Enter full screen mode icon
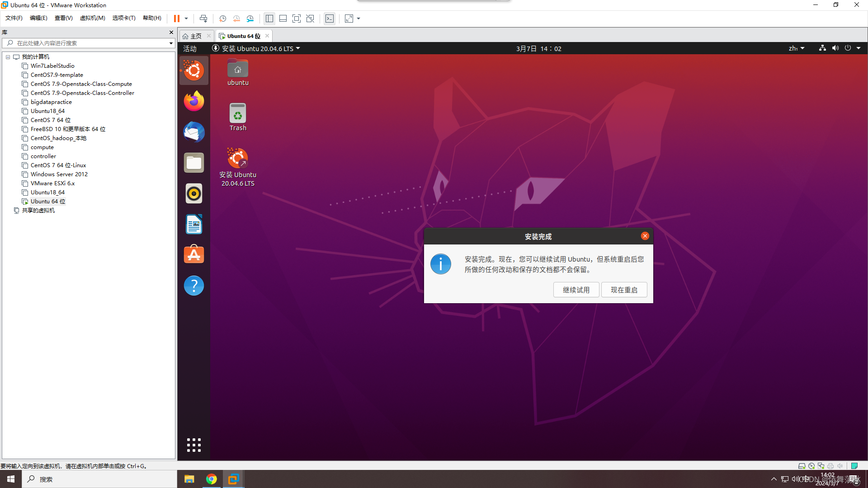This screenshot has height=488, width=868. pos(297,19)
